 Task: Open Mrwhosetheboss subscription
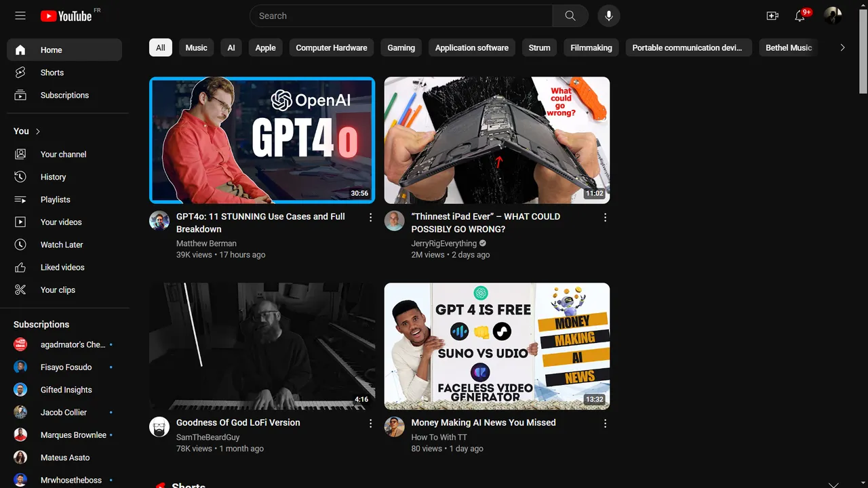click(64, 480)
